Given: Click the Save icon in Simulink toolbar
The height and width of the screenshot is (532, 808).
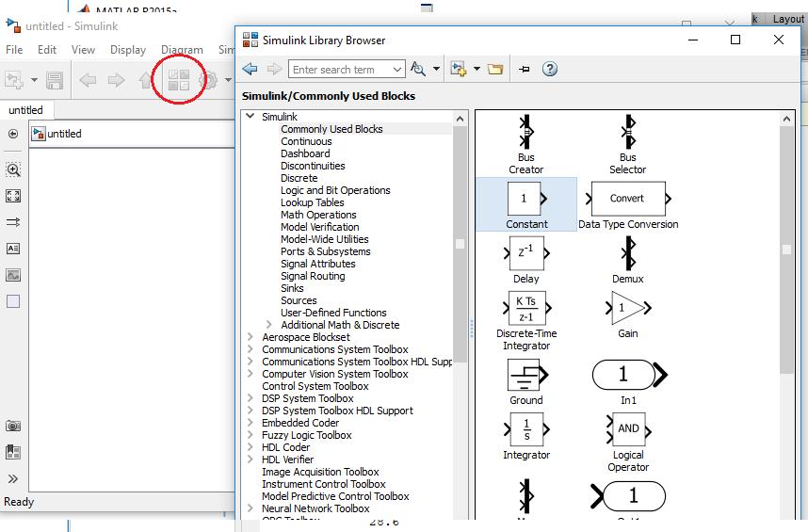Looking at the screenshot, I should coord(54,80).
